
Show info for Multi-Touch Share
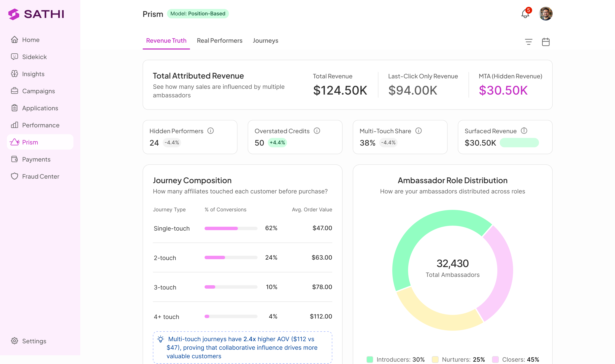[418, 131]
